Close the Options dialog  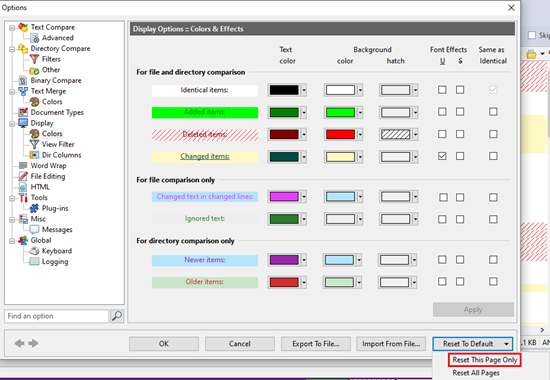click(x=511, y=7)
